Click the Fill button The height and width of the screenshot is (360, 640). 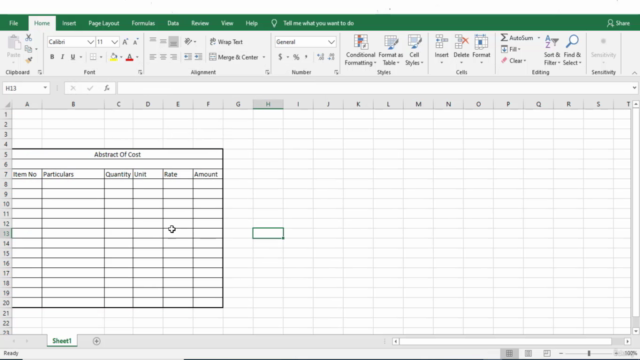[x=510, y=49]
